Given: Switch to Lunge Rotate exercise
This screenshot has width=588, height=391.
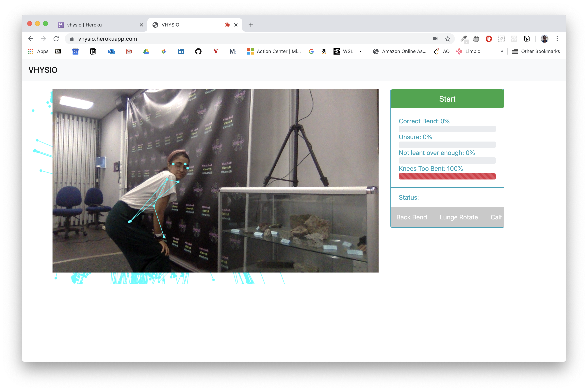Looking at the screenshot, I should [458, 217].
